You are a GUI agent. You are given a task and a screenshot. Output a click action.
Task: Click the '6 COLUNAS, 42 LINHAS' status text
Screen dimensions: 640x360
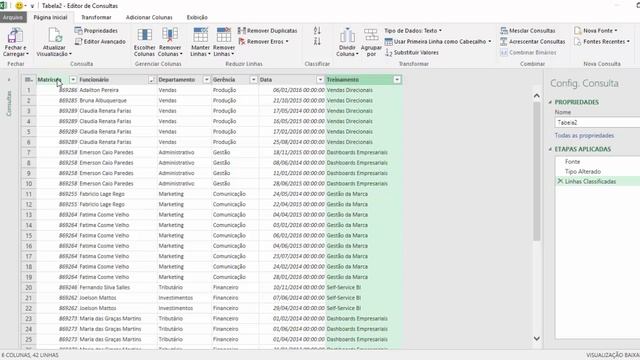coord(30,355)
